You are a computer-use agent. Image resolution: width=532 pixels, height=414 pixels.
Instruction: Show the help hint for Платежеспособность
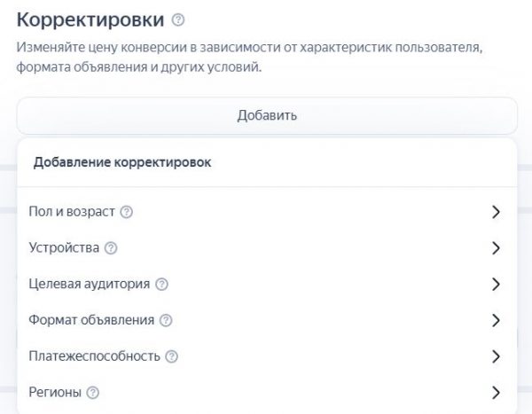(x=172, y=356)
